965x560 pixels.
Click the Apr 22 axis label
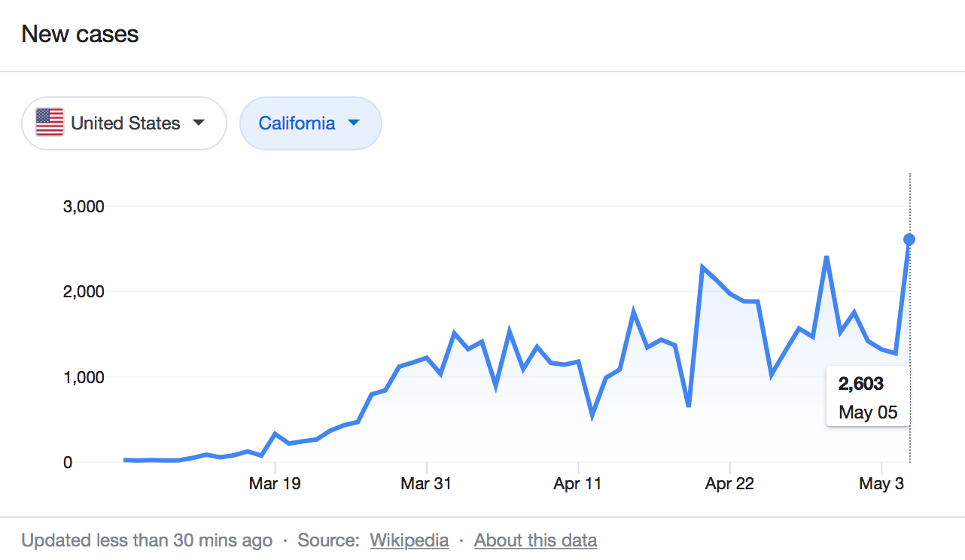[729, 484]
